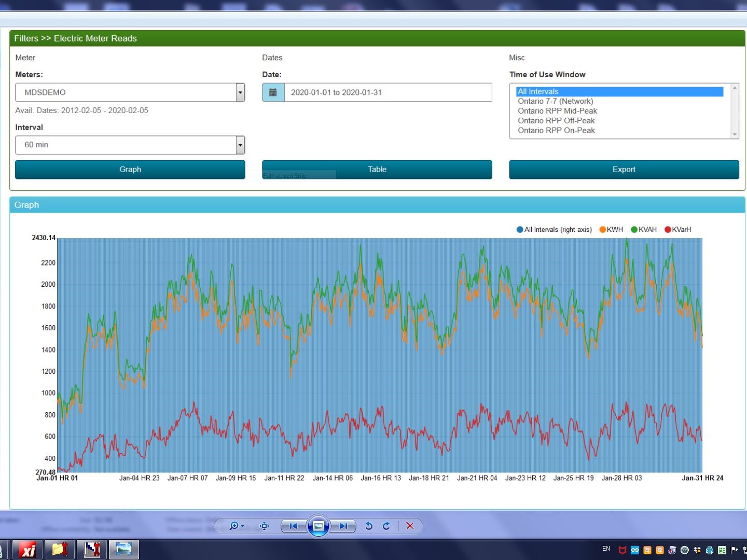Click the actual size/fit-to-window icon
The image size is (747, 560).
point(265,526)
